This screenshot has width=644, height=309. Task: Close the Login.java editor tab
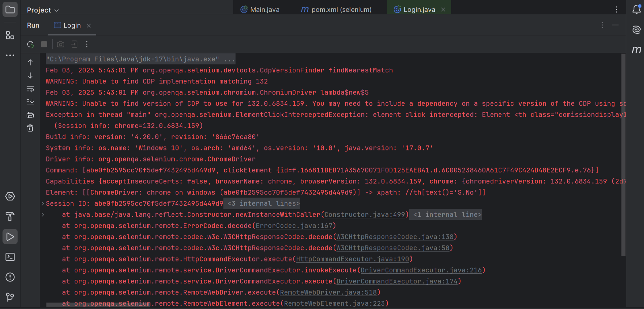443,9
